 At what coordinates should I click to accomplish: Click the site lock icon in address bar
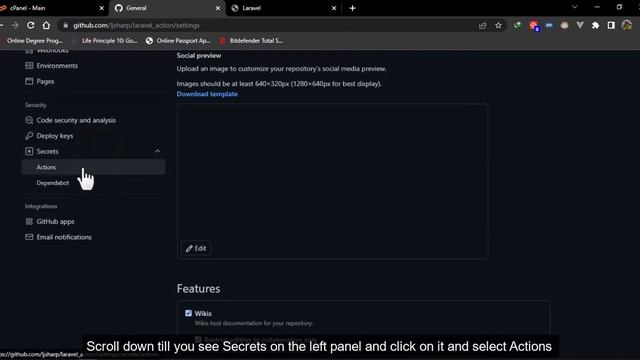(65, 25)
